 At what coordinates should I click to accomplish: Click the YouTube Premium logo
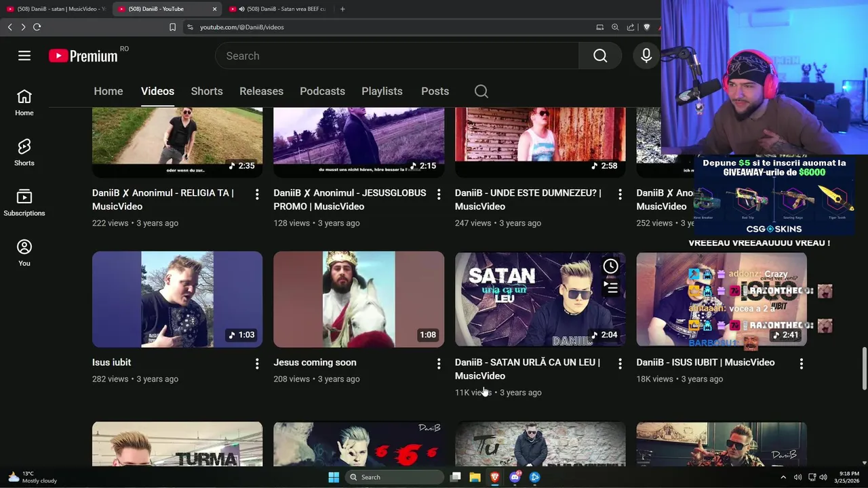click(x=83, y=56)
